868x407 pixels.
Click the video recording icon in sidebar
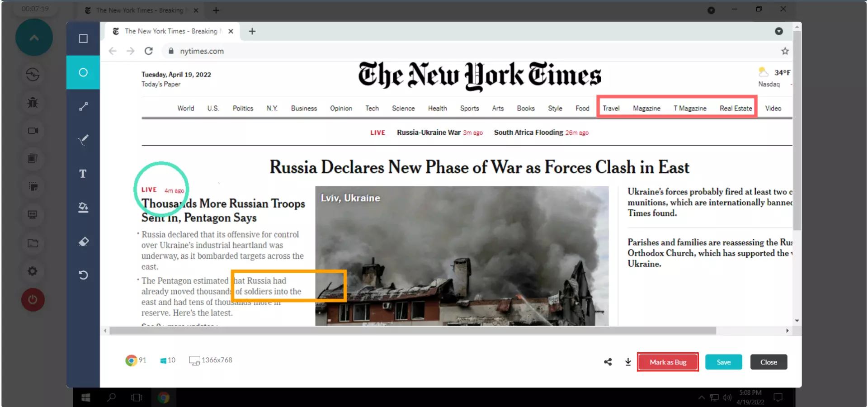click(33, 131)
